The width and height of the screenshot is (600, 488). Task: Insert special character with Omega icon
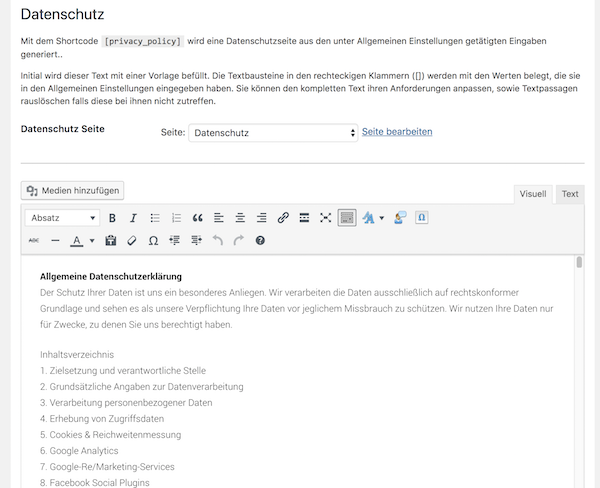tap(153, 241)
